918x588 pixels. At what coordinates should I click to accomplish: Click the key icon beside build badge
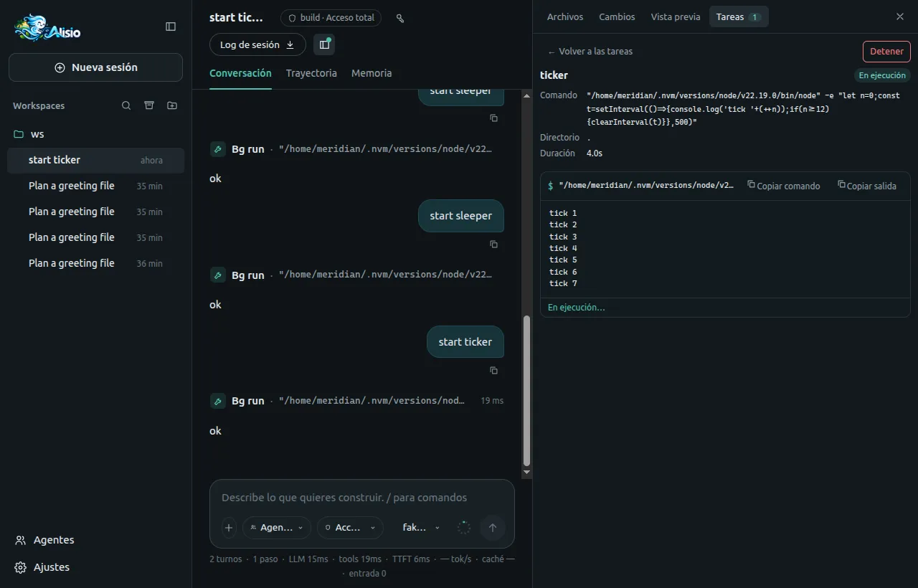pyautogui.click(x=400, y=18)
